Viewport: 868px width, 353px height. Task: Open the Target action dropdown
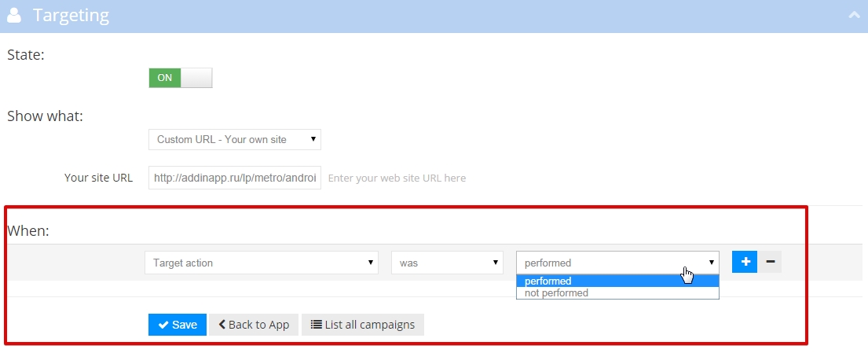pos(262,263)
